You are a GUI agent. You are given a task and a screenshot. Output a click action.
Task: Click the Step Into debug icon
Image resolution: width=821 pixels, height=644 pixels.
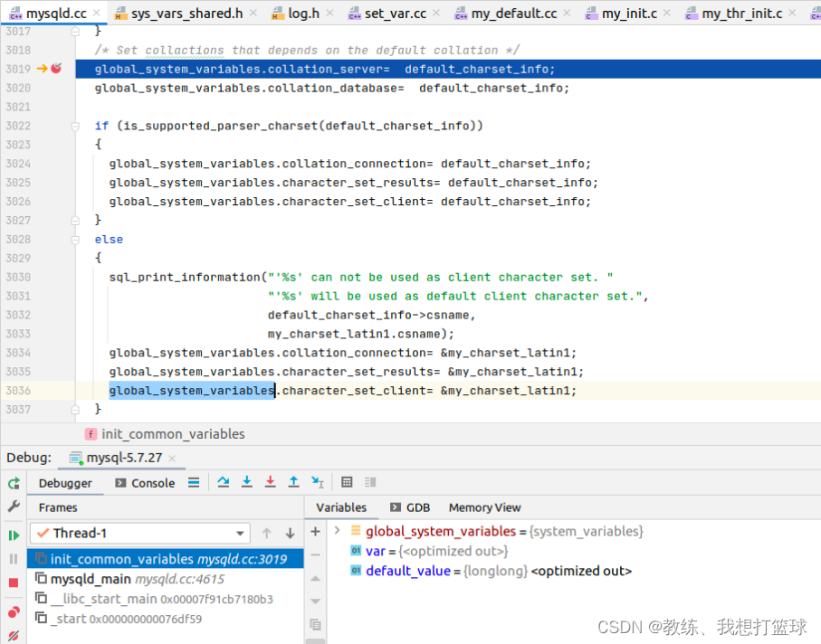point(247,482)
